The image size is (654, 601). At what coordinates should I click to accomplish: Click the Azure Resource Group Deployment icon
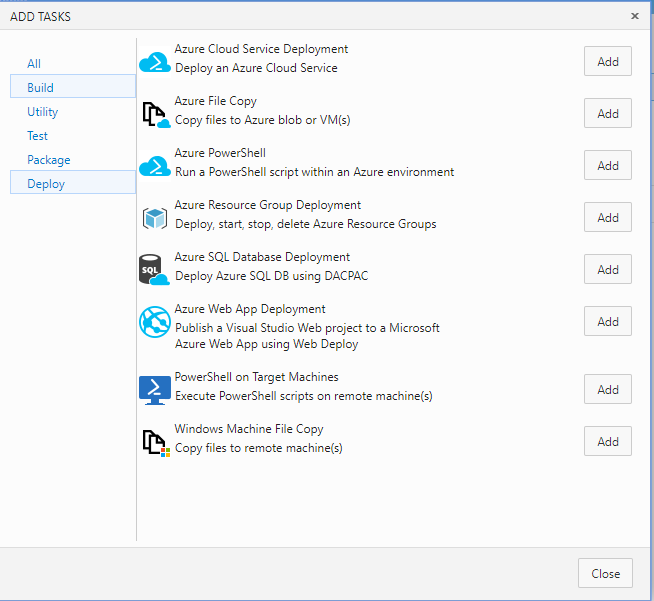tap(155, 218)
